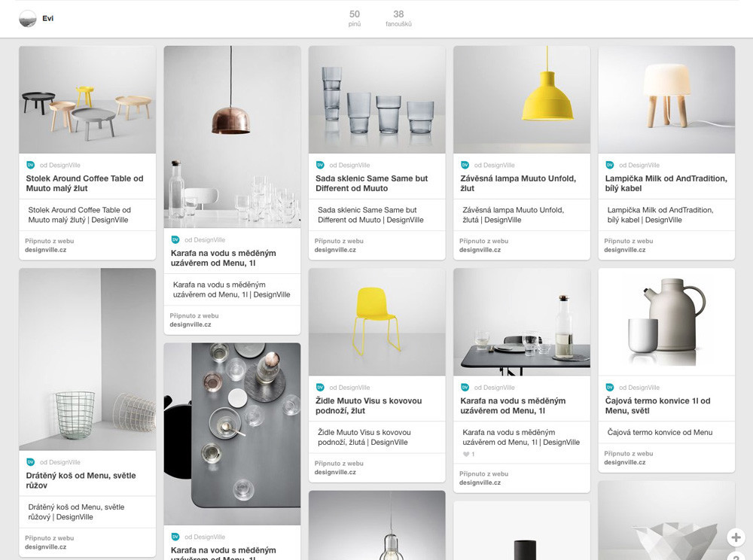Viewport: 753px width, 560px height.
Task: Open the yellow Visu chair photo
Action: click(x=377, y=322)
